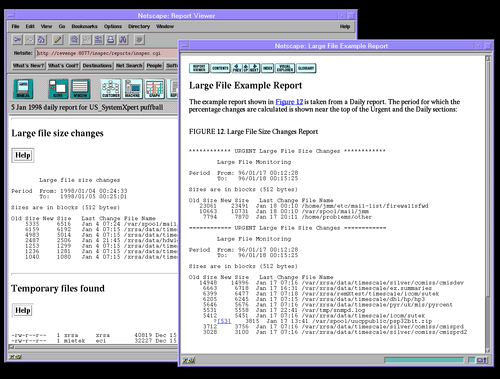Click security key icon in Example Report status bar

189,360
